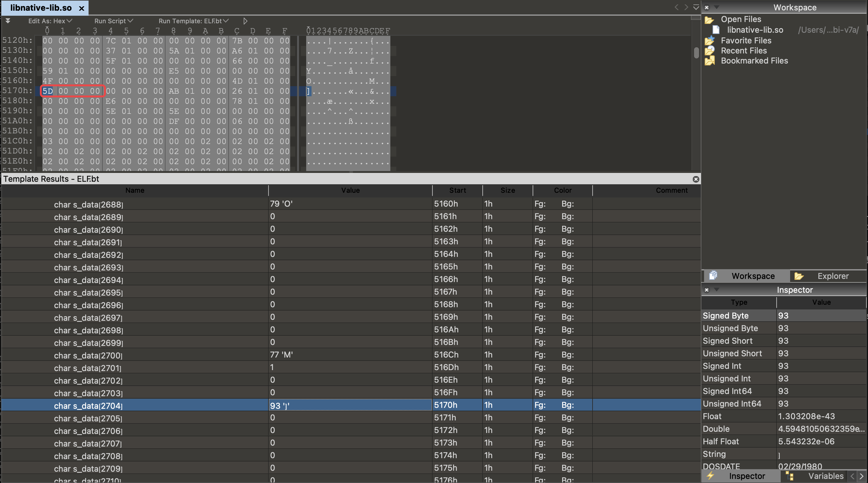This screenshot has height=483, width=868.
Task: Open the Run Template: ELF.bt dropdown
Action: point(193,21)
